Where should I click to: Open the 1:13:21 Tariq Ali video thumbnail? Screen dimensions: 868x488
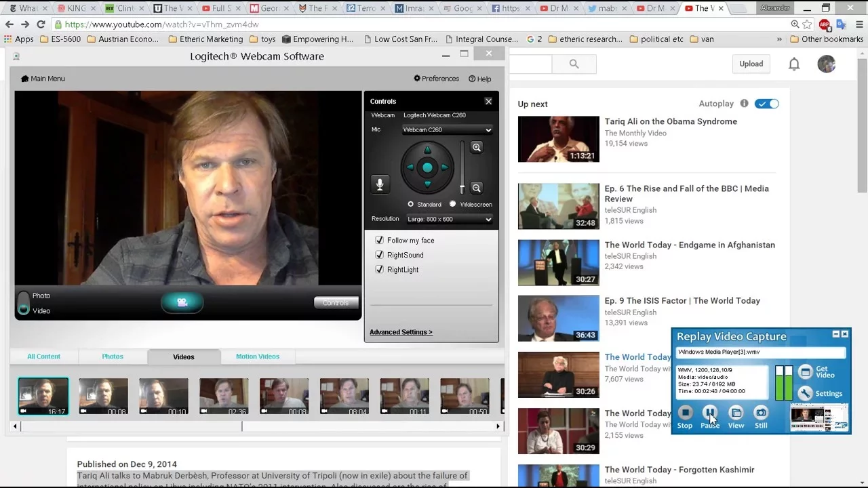(x=559, y=139)
